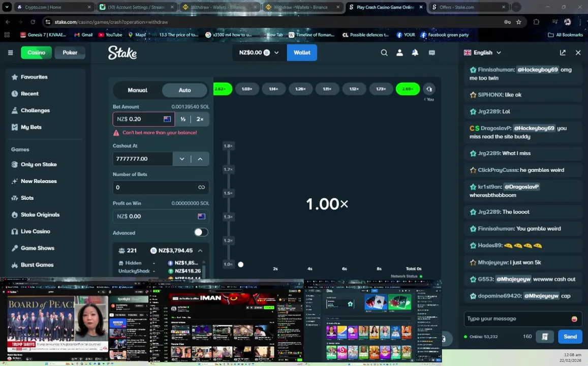Pop out the chat window
The width and height of the screenshot is (588, 366).
(563, 52)
